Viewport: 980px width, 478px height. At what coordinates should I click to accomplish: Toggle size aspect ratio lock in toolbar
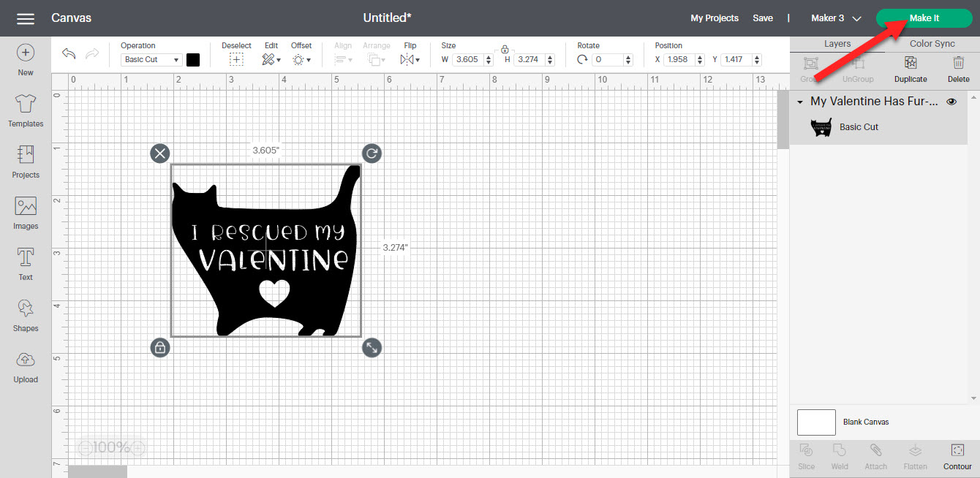click(x=505, y=49)
